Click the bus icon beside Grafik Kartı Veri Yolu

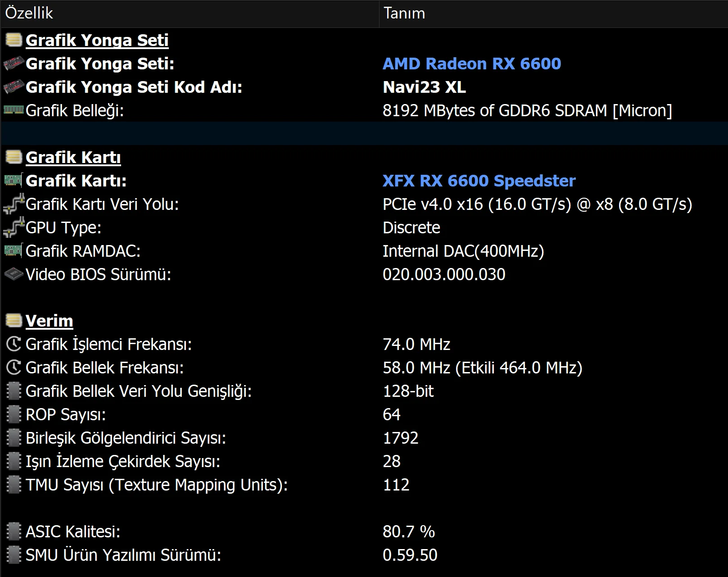pos(13,204)
